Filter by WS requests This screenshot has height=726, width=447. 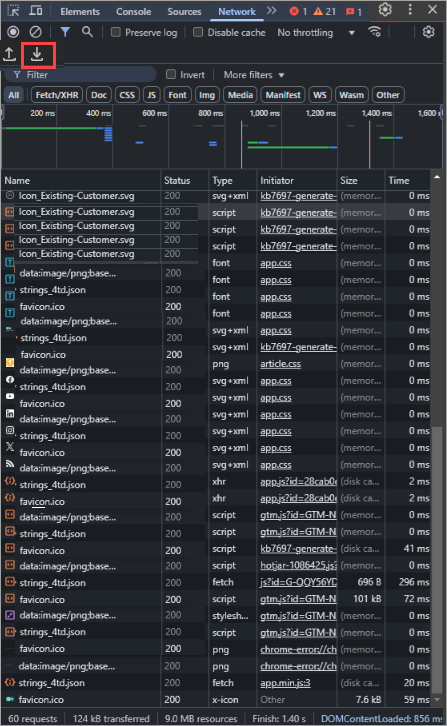click(320, 95)
